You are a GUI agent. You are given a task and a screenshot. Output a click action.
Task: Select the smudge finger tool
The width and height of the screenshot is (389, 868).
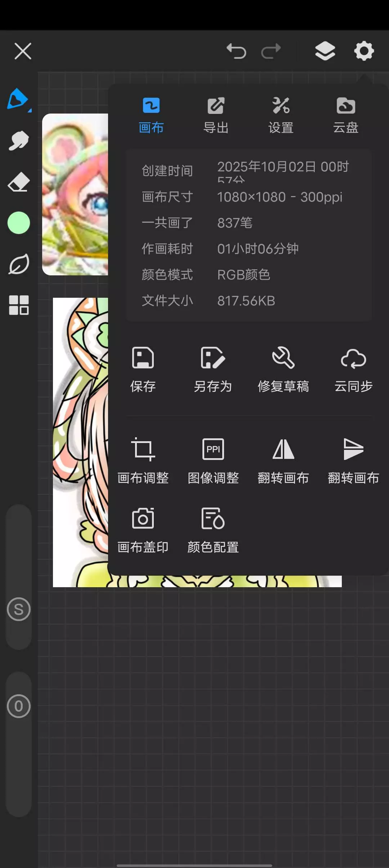[18, 141]
